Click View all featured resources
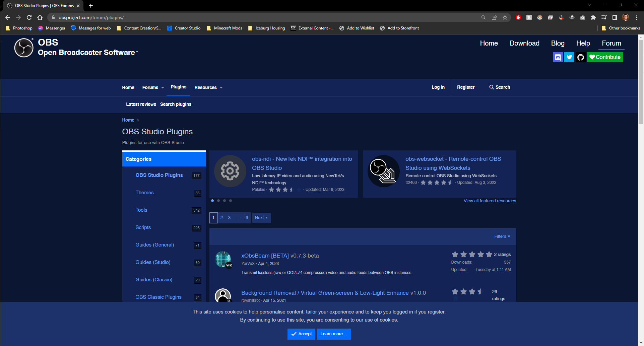The width and height of the screenshot is (644, 346). (x=490, y=201)
